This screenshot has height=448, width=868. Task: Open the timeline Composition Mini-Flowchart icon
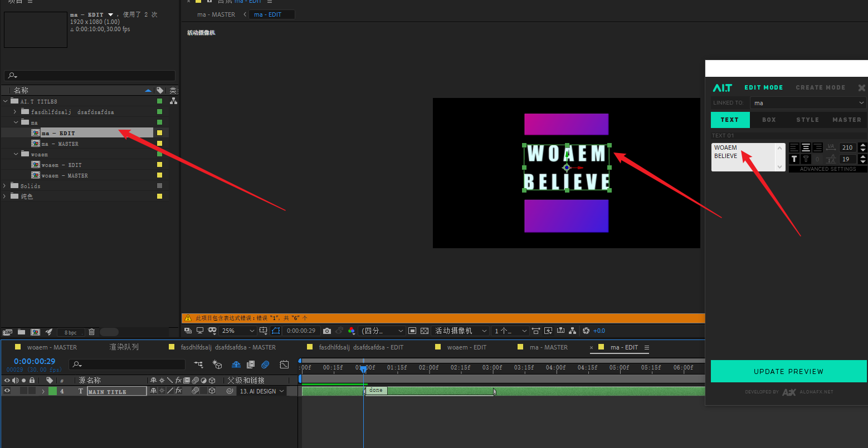point(199,365)
